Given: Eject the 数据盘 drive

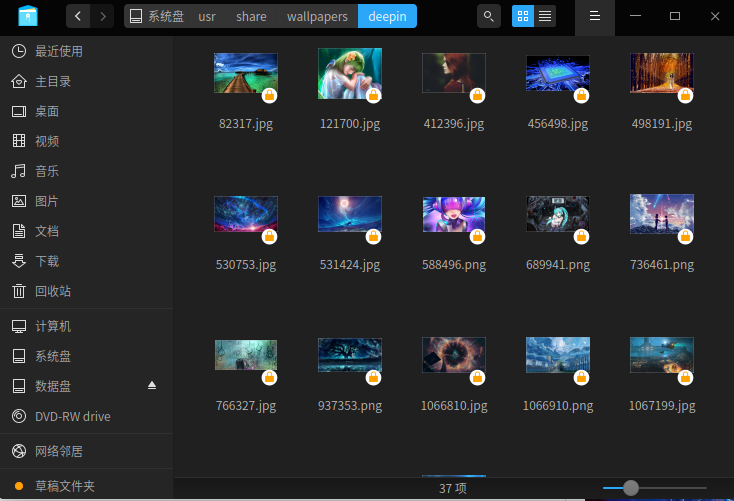Looking at the screenshot, I should [x=152, y=385].
